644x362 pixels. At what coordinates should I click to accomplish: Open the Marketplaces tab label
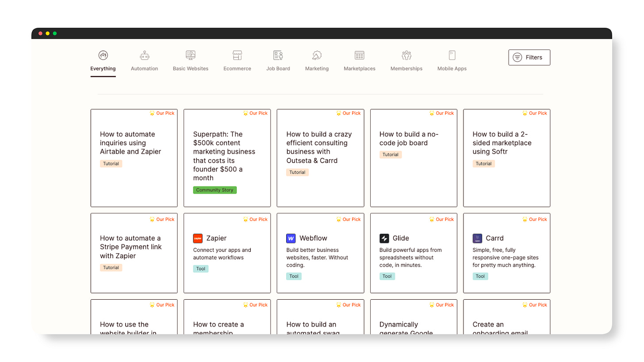[360, 69]
